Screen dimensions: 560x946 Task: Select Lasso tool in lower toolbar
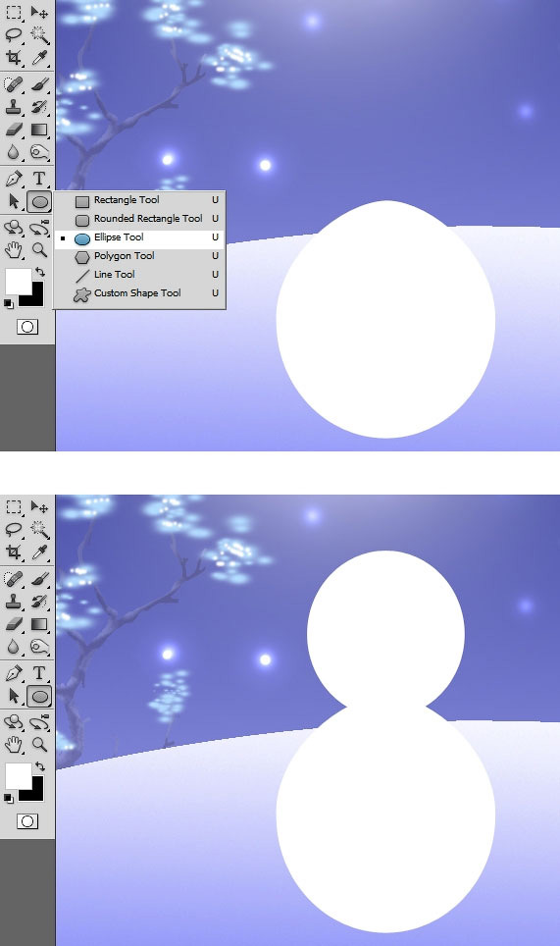(x=14, y=529)
